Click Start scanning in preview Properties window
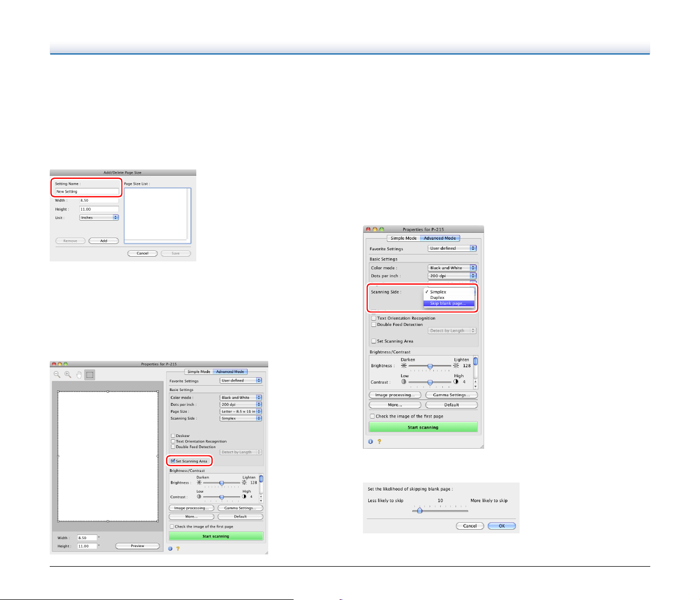Viewport: 700px width, 600px height. (216, 536)
